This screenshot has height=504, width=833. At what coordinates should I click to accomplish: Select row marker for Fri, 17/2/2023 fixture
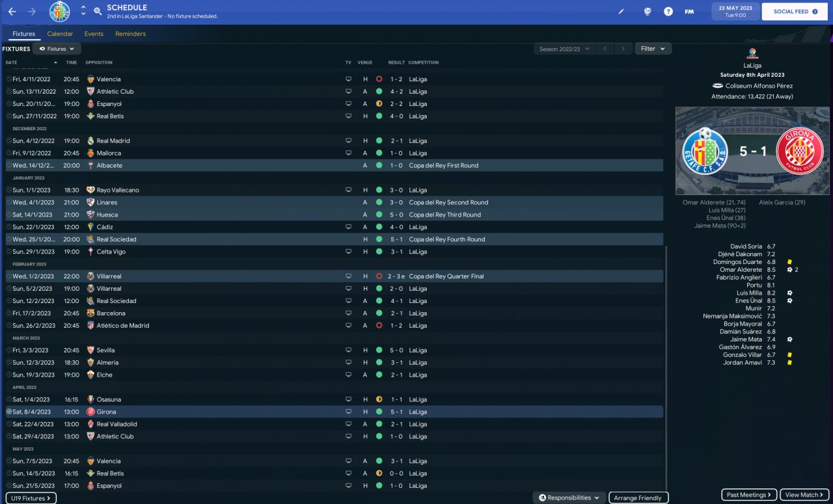click(x=8, y=313)
